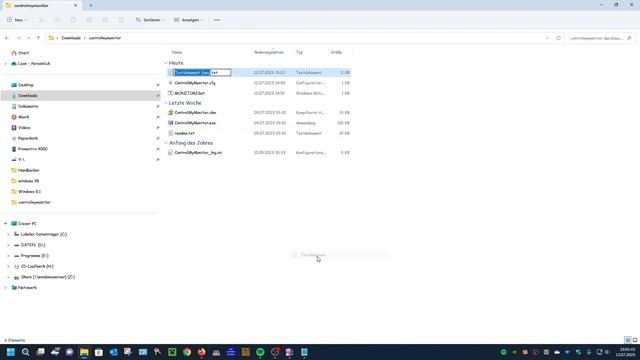Expand the CD-Laufwerk drive
The width and height of the screenshot is (640, 360).
point(9,266)
